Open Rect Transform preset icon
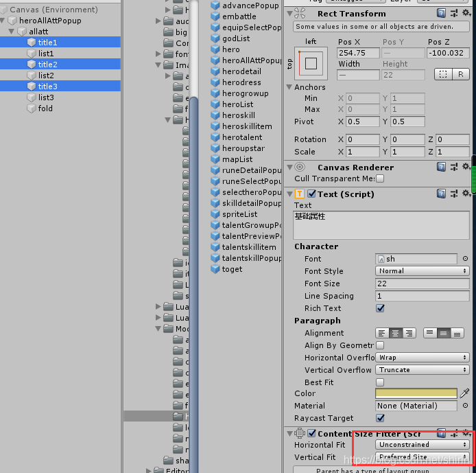Viewport: 476px width, 473px height. tap(454, 13)
